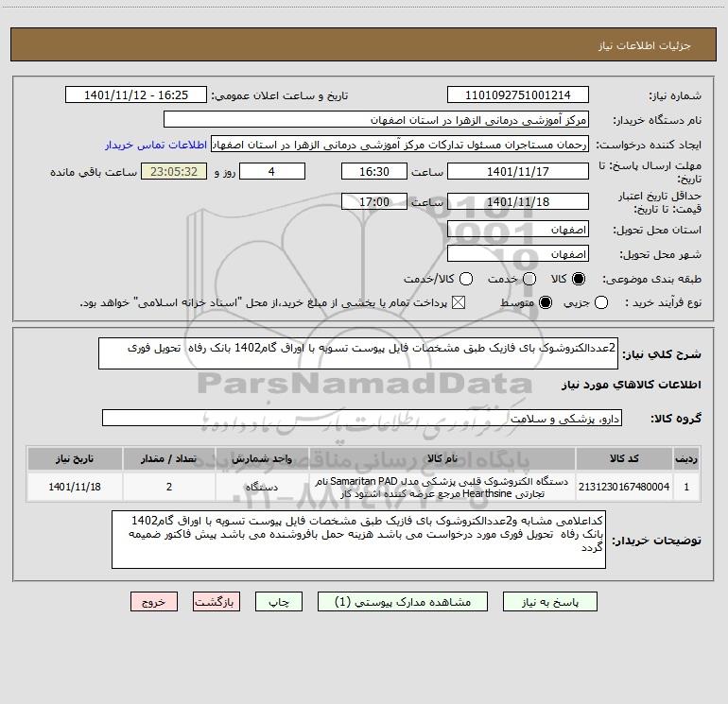Viewport: 728px width, 704px height.
Task: Click need date cell 1401/11/18
Action: (75, 487)
